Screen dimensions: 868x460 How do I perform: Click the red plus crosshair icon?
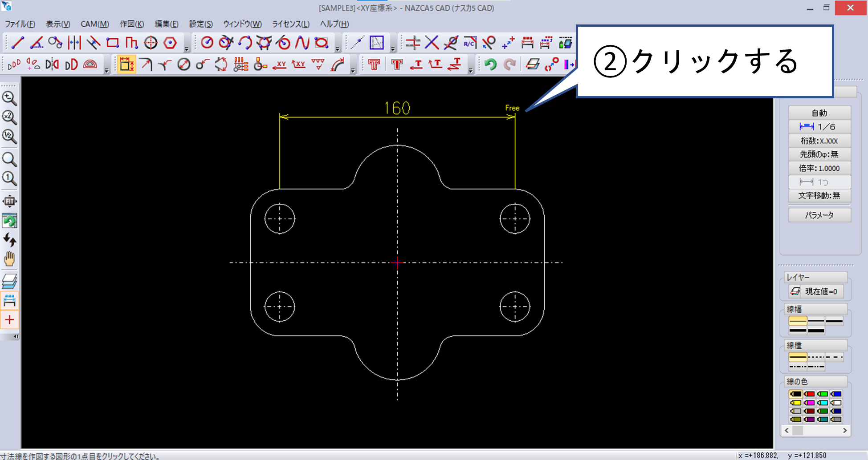tap(9, 320)
